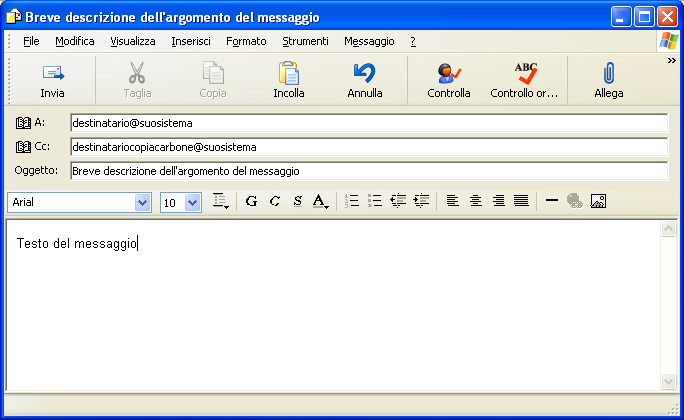Click in the Oggetto subject field

click(368, 171)
